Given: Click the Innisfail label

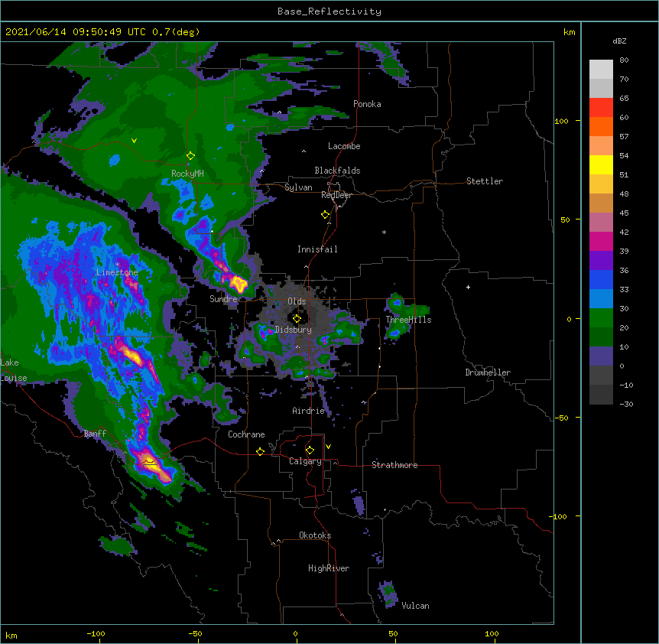Looking at the screenshot, I should click(317, 249).
